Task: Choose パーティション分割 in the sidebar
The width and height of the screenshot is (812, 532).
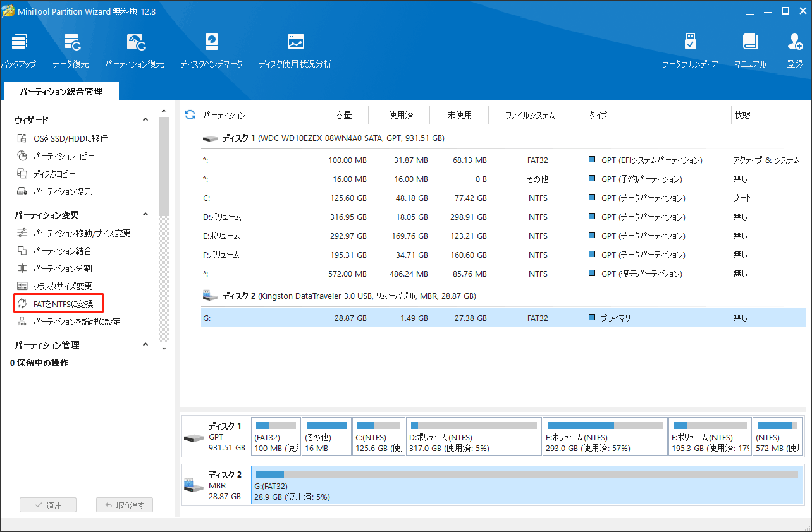Action: click(x=54, y=269)
